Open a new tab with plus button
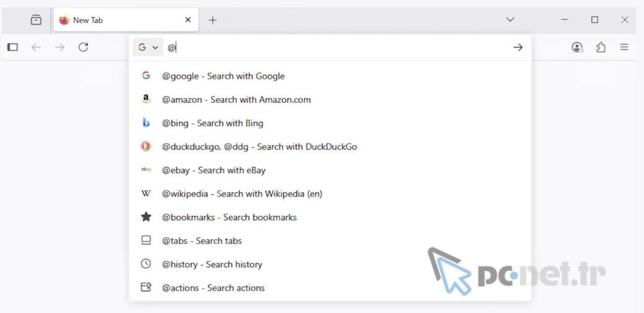Screen dimensions: 644x313 point(212,20)
